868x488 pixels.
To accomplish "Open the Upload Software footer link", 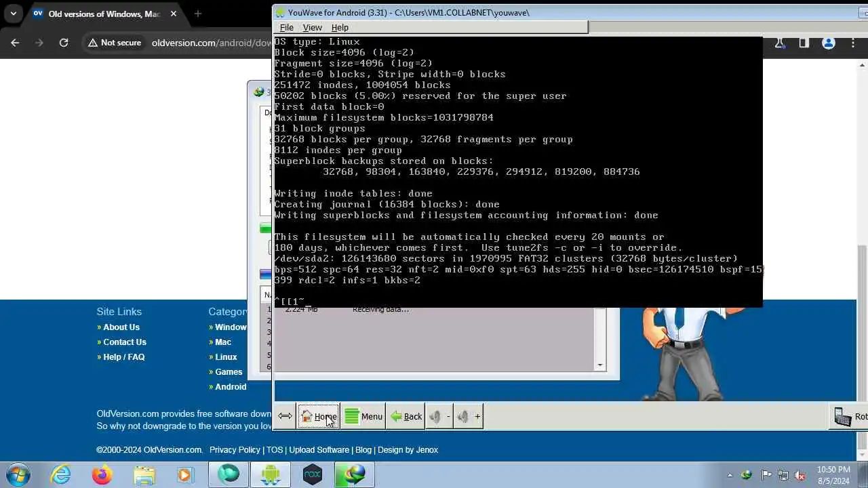I will [319, 450].
